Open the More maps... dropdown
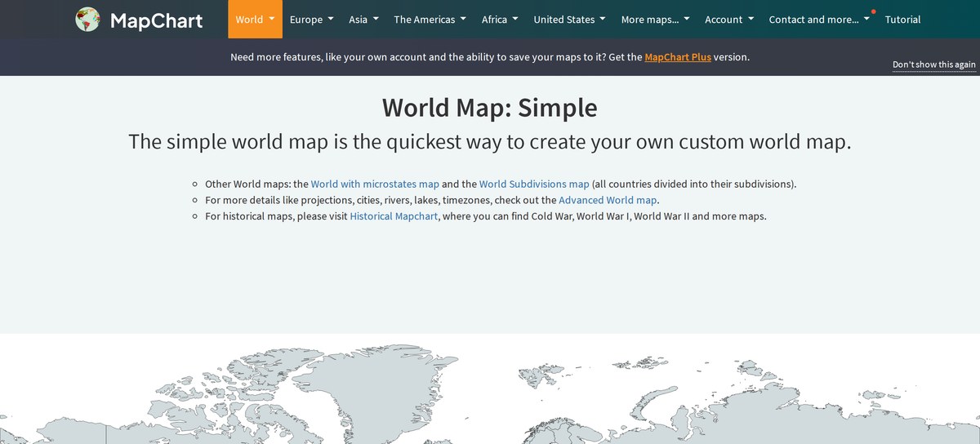The height and width of the screenshot is (444, 980). point(655,20)
